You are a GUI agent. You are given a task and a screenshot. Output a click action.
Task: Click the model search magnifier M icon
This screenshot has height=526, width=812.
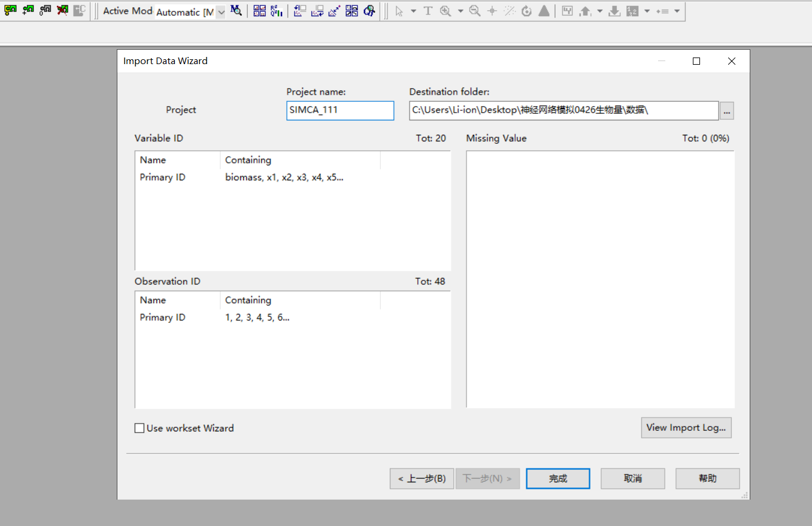coord(236,11)
